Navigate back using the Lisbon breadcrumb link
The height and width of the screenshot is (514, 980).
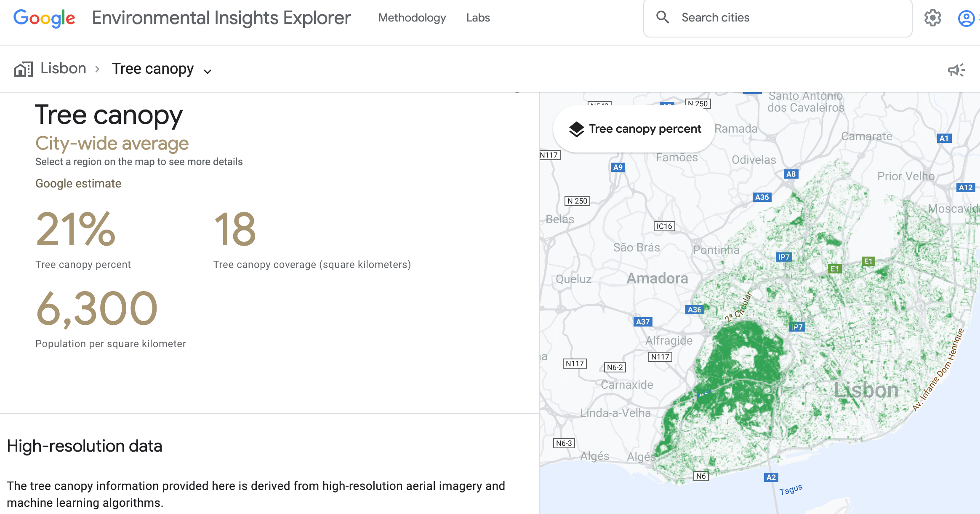63,68
